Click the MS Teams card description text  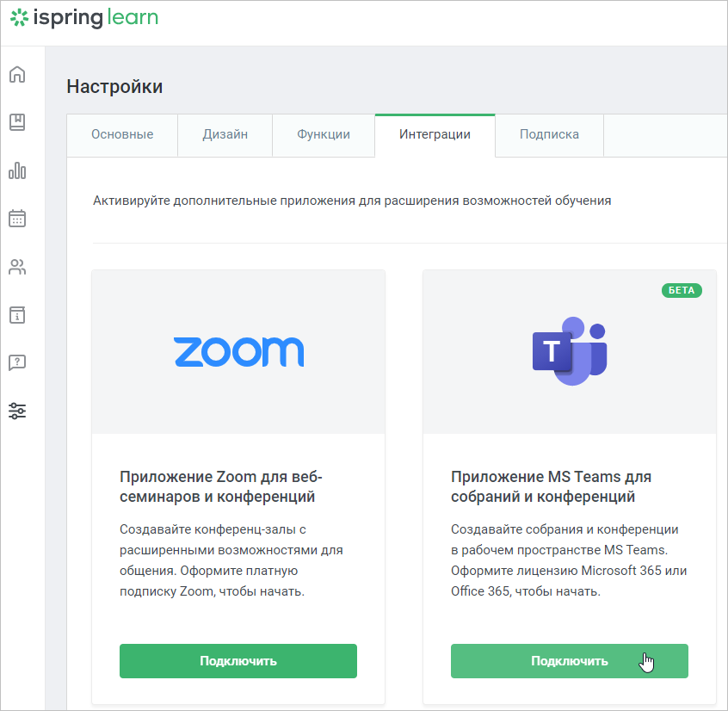(569, 560)
